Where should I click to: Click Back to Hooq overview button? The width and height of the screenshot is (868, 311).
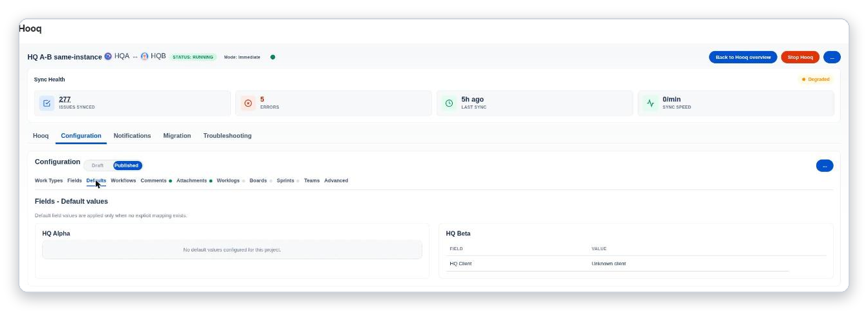click(x=743, y=57)
